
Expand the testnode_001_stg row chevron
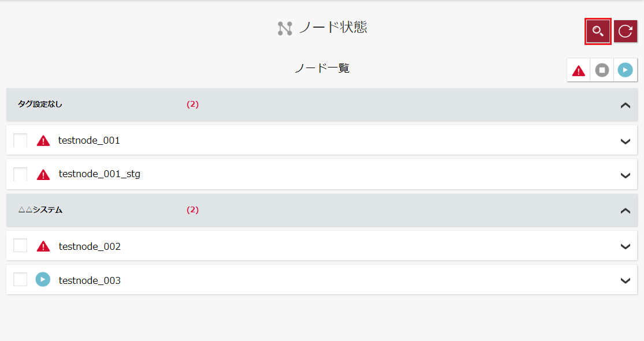click(625, 175)
